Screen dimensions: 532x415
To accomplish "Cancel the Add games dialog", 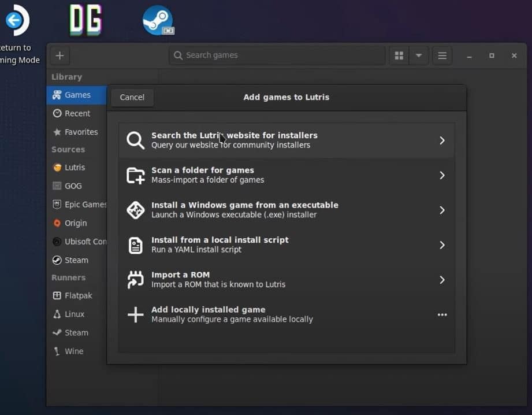I will click(132, 98).
